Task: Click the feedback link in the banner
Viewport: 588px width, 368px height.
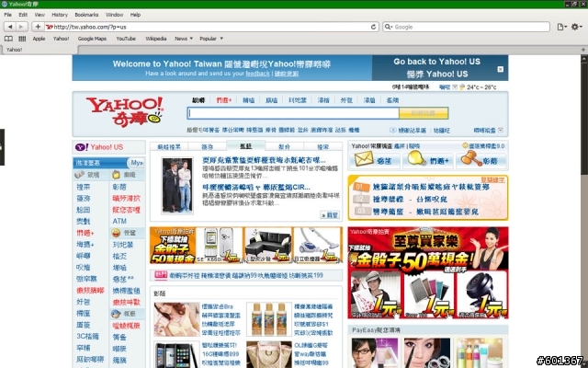Action: (x=257, y=74)
